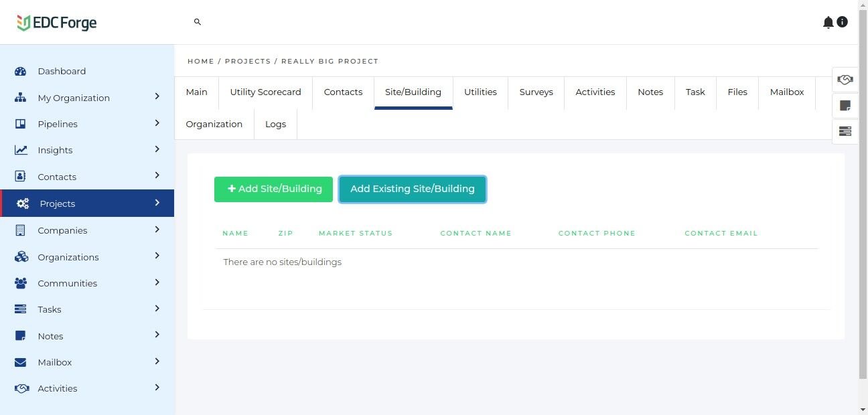Image resolution: width=868 pixels, height=415 pixels.
Task: Open the project Notes tab
Action: 650,92
